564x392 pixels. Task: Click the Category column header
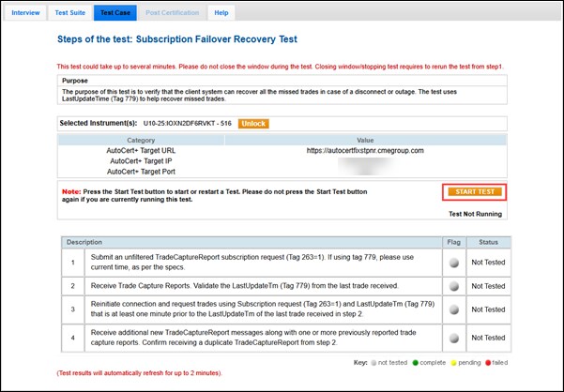(141, 139)
